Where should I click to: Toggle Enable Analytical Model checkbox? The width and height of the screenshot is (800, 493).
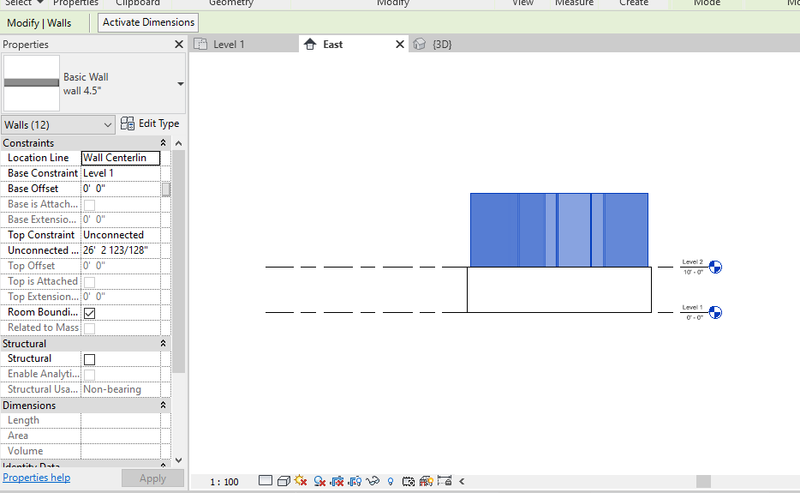(x=89, y=375)
